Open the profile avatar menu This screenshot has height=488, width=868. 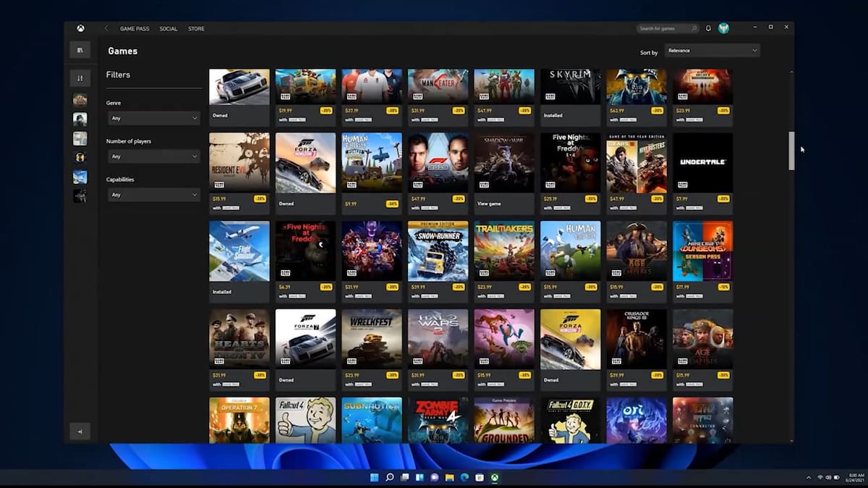723,29
